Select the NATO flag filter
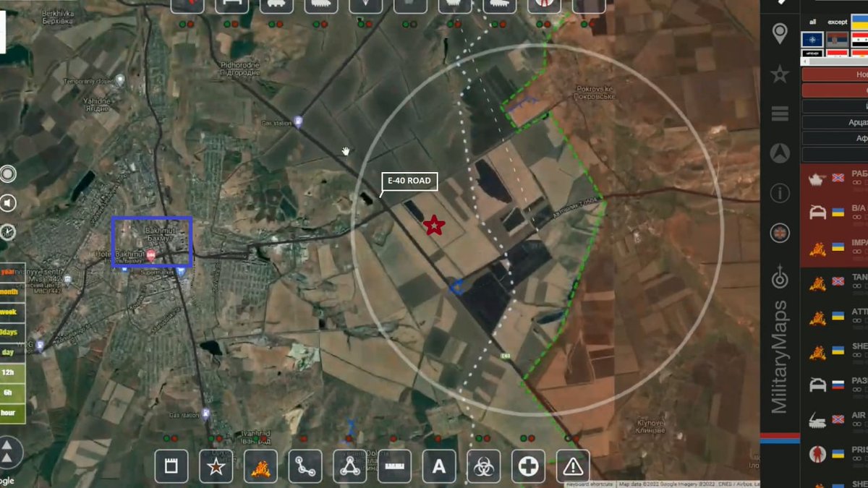The height and width of the screenshot is (488, 868). 813,40
